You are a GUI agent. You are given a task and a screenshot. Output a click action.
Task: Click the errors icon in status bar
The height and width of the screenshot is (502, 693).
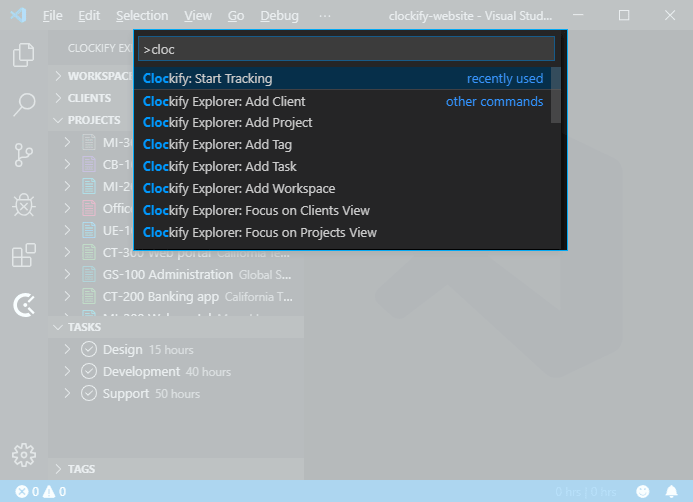(22, 491)
